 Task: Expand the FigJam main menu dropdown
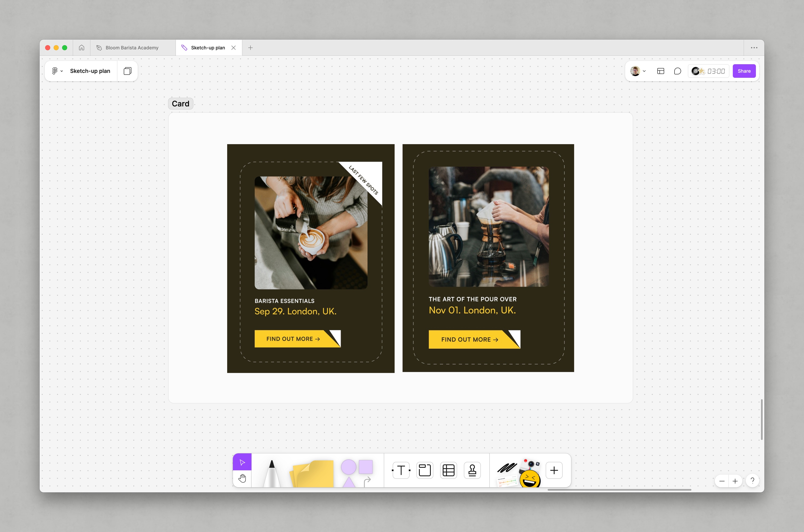click(x=57, y=71)
